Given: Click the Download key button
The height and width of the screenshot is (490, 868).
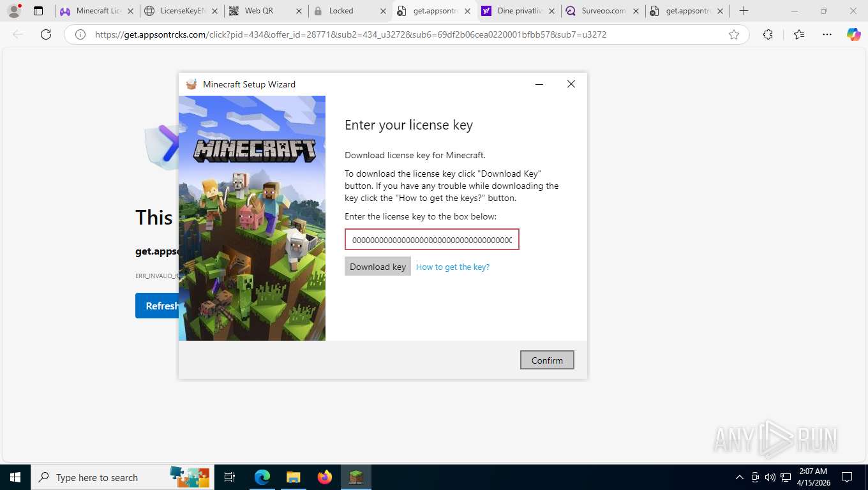Looking at the screenshot, I should click(x=378, y=267).
